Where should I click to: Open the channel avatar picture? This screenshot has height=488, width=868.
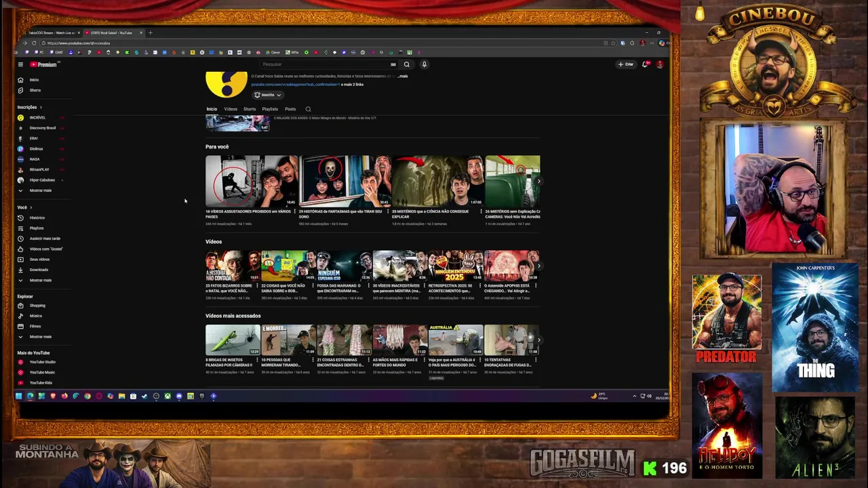[x=226, y=84]
